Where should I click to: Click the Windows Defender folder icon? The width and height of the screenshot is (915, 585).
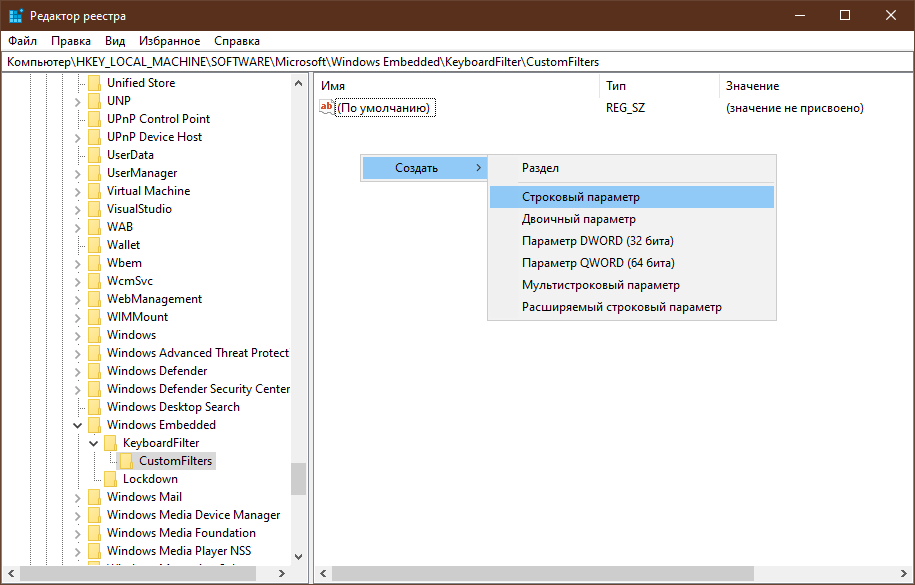coord(95,371)
